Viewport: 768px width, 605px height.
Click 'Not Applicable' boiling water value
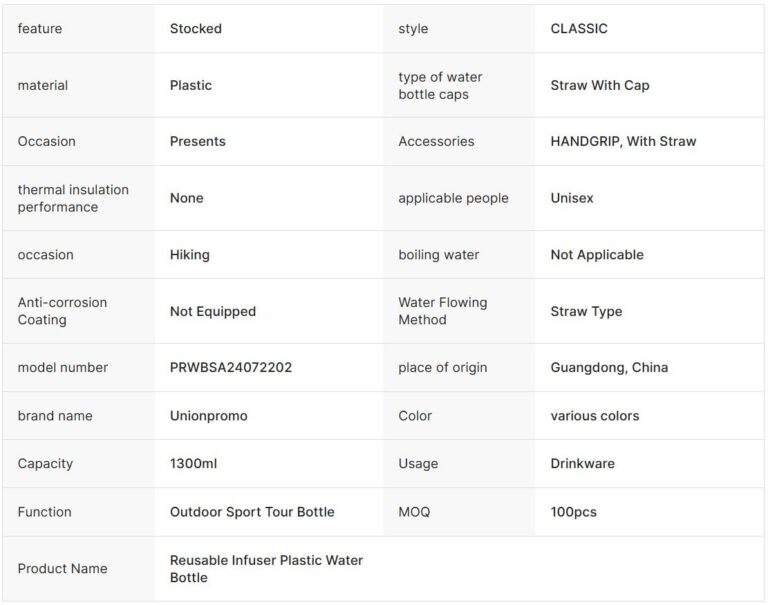point(597,255)
